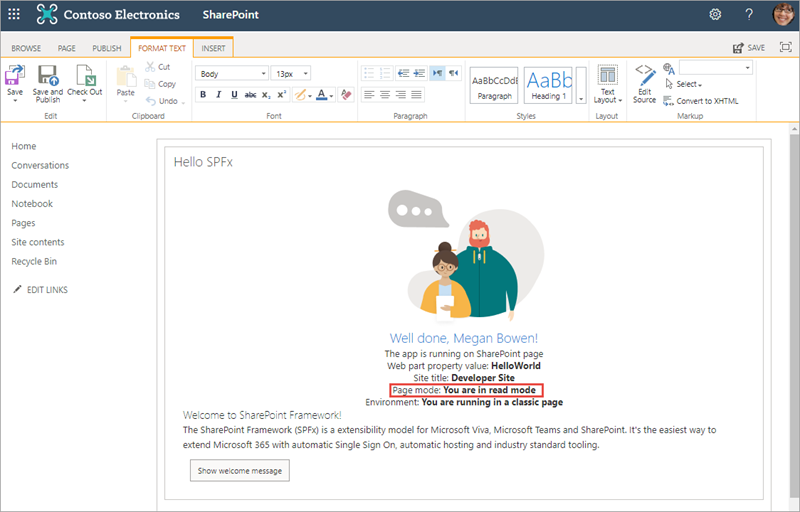The width and height of the screenshot is (800, 512).
Task: Go to Pages in left navigation
Action: (23, 223)
